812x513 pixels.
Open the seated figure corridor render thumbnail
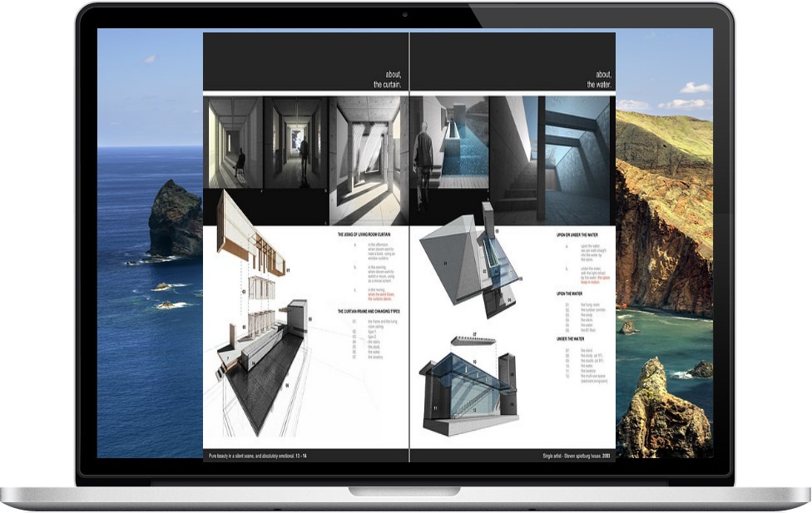click(x=235, y=143)
